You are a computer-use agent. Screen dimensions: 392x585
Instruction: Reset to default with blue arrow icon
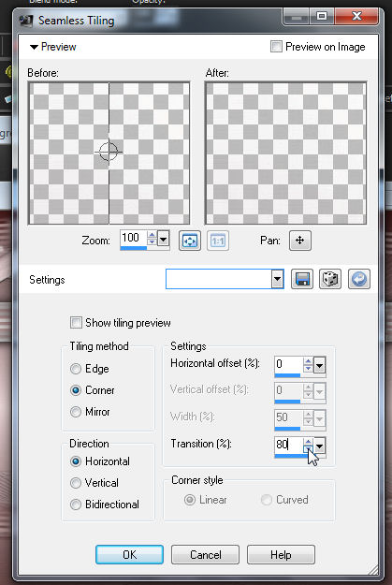click(x=359, y=279)
